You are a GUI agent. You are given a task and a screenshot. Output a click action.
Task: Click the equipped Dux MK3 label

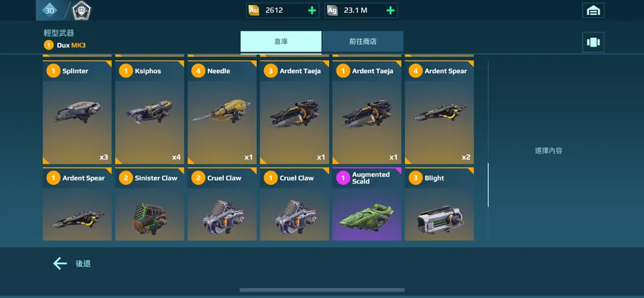point(71,45)
